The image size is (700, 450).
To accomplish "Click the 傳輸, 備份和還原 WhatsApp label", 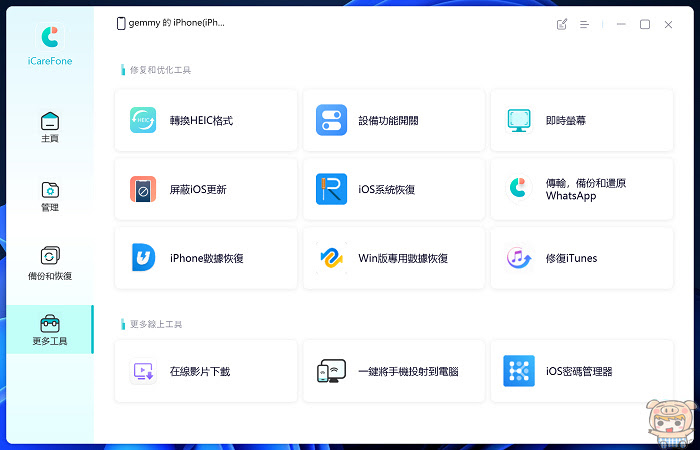I will coord(586,189).
